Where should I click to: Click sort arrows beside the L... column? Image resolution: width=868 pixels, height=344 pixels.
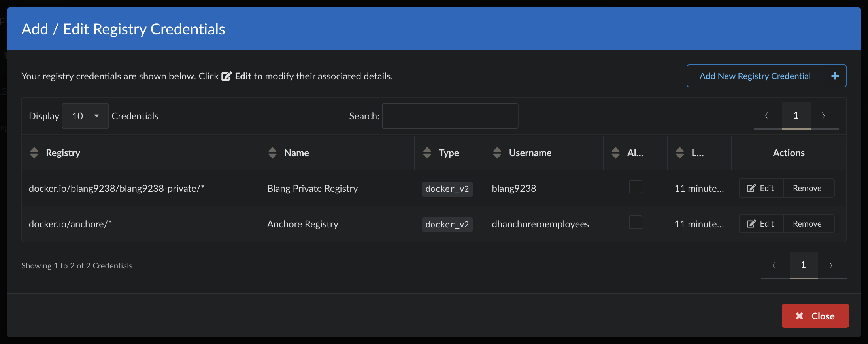point(680,153)
